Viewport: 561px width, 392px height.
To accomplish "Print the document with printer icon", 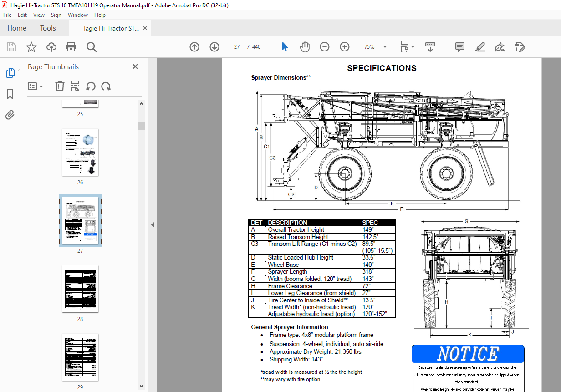I will tap(71, 47).
